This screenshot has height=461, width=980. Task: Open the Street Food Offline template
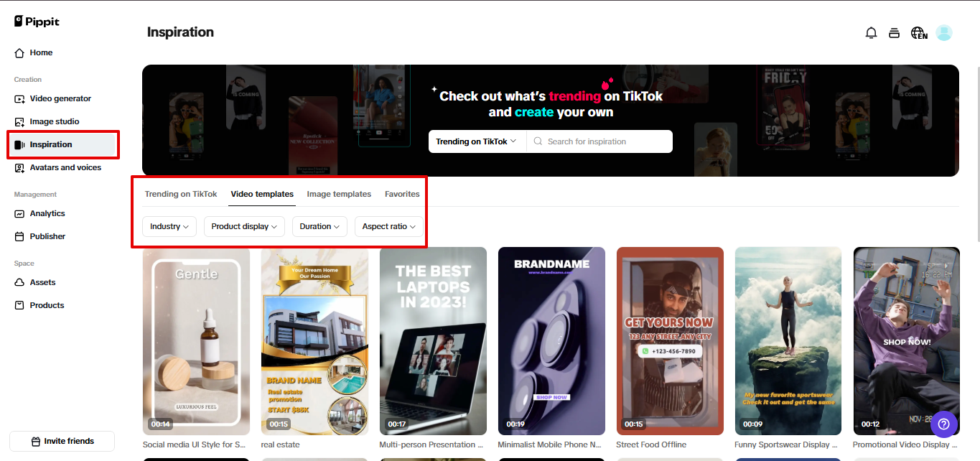pyautogui.click(x=670, y=341)
